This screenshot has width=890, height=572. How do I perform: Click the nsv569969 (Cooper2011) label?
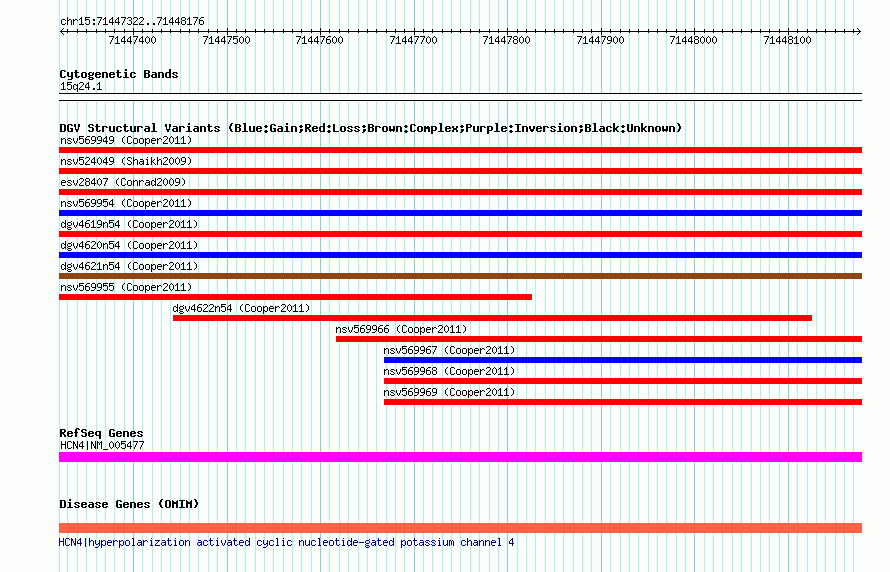pos(449,392)
